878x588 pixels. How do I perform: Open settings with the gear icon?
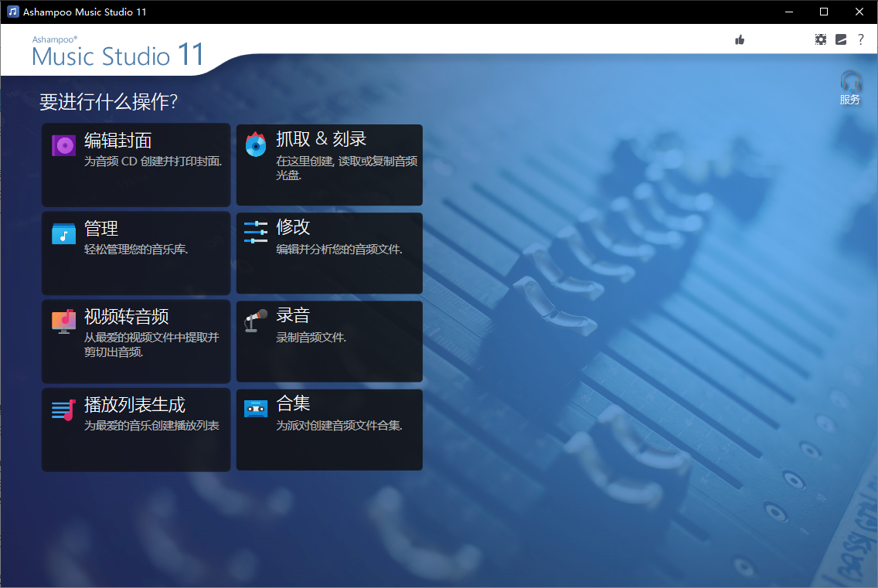point(821,39)
